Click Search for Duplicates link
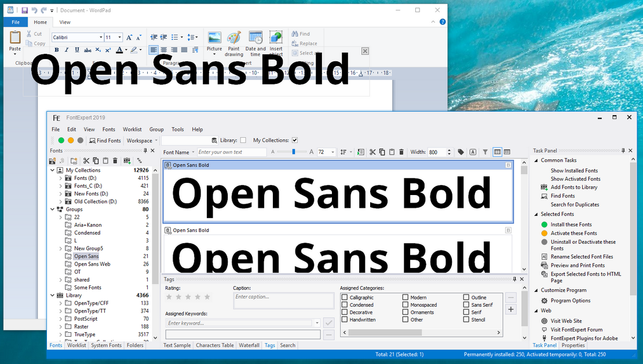 (x=575, y=204)
